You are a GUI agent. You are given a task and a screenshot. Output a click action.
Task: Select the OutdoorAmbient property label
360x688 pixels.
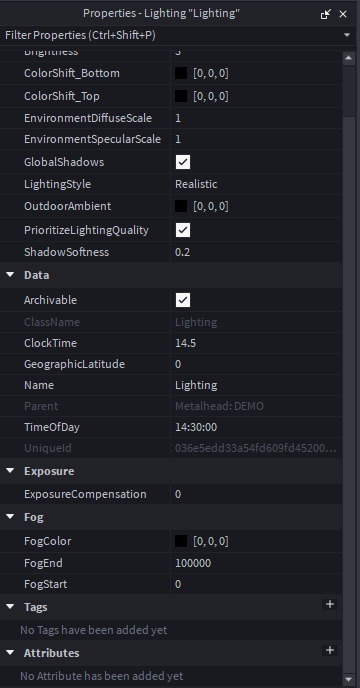coord(68,206)
